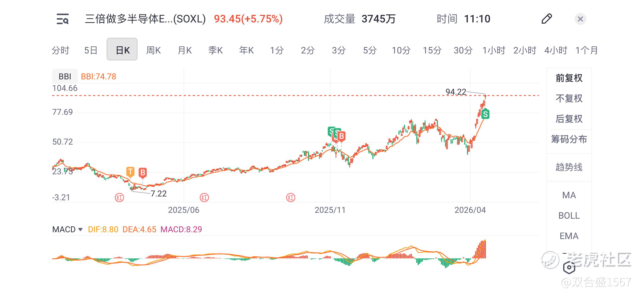Screen dimensions: 644x297
Task: Open 筹码分布 chip distribution panel
Action: click(569, 139)
